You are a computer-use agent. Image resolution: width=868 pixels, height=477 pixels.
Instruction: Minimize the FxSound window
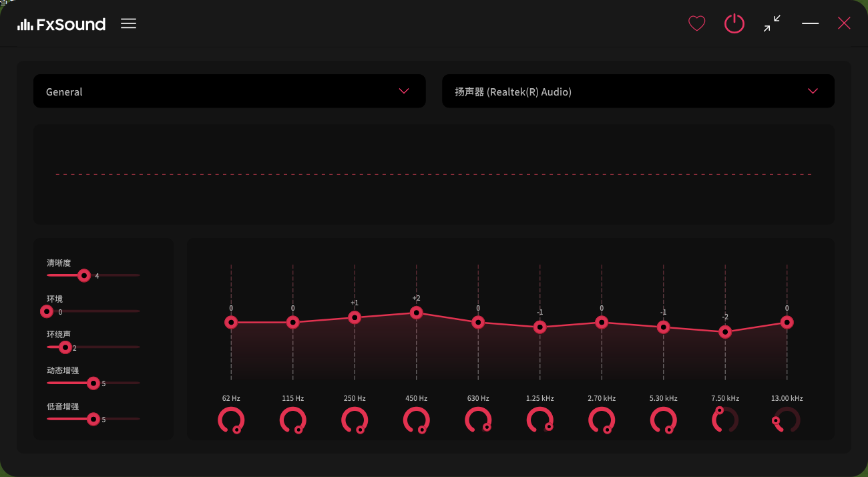pyautogui.click(x=810, y=24)
